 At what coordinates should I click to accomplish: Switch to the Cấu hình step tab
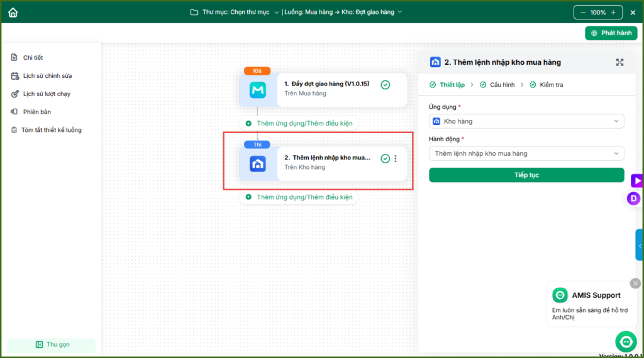pyautogui.click(x=502, y=85)
